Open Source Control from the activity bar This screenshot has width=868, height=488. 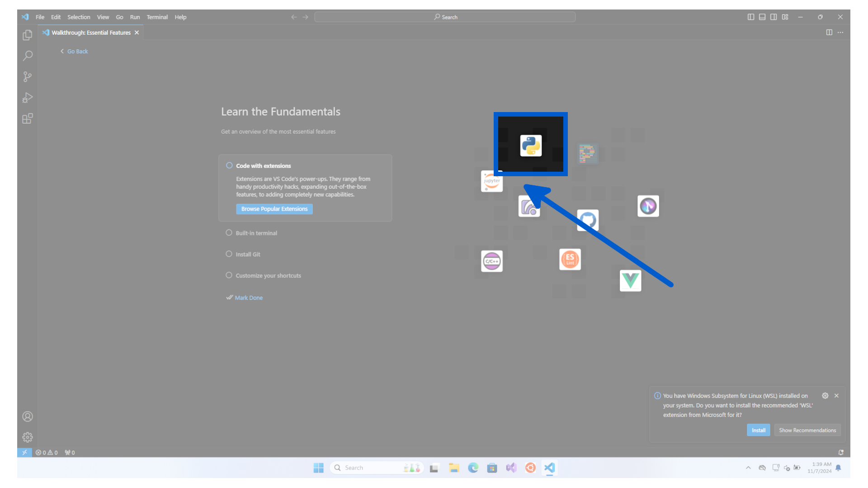tap(27, 76)
